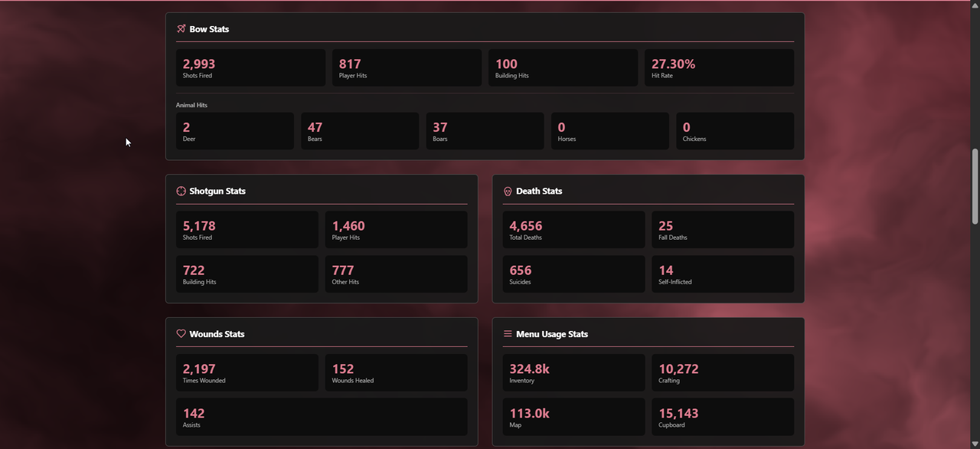The image size is (980, 449).
Task: Click the 27.30% Hit Rate card
Action: (719, 68)
